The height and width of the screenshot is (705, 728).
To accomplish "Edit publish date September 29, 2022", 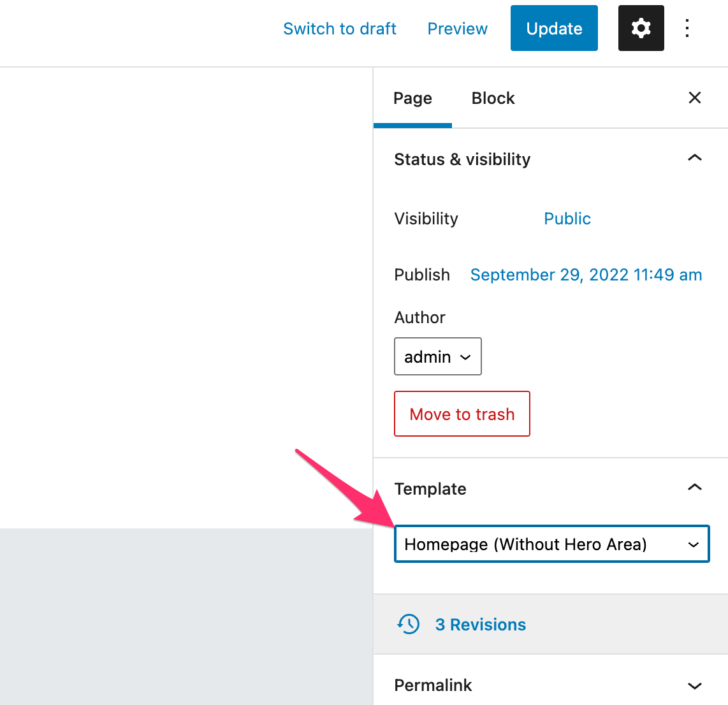I will pos(586,275).
